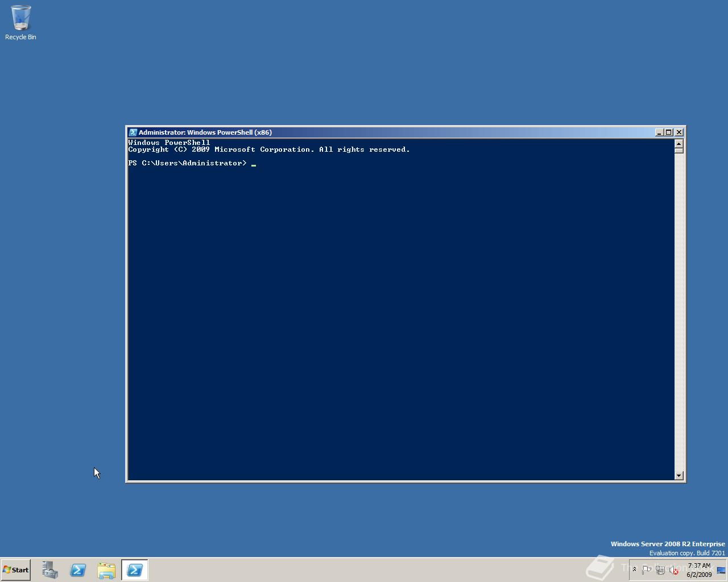
Task: Maximize the PowerShell (x86) window
Action: [x=669, y=132]
